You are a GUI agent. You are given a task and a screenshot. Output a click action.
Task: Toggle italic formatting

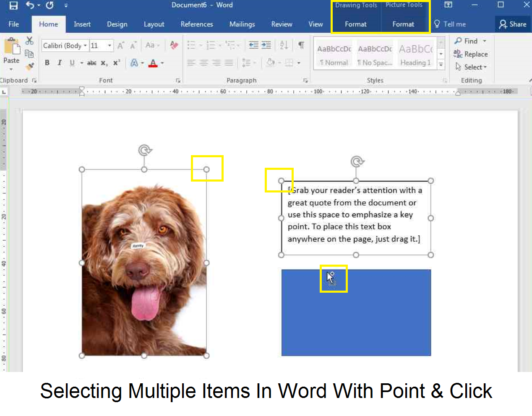[x=59, y=63]
